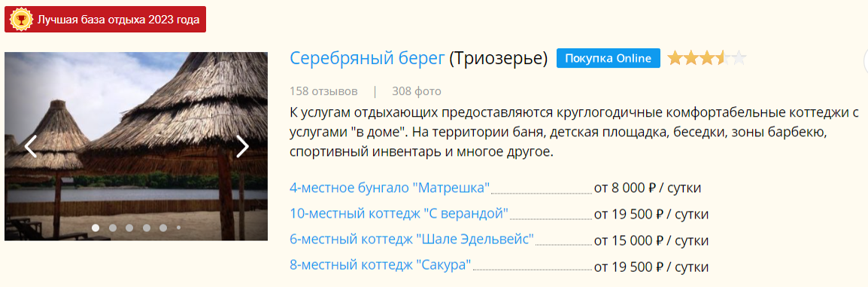
Task: Click the half-filled fourth rating star
Action: click(723, 58)
